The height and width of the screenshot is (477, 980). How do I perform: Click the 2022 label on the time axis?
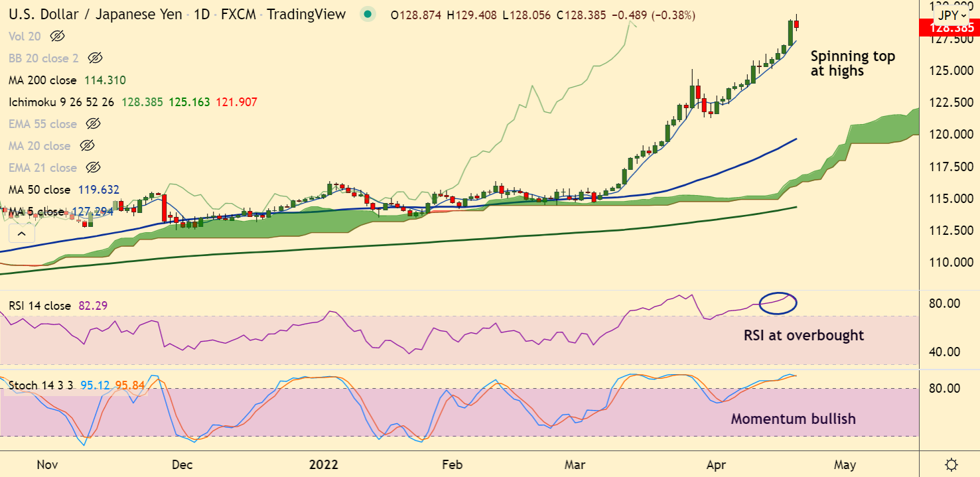(x=323, y=464)
